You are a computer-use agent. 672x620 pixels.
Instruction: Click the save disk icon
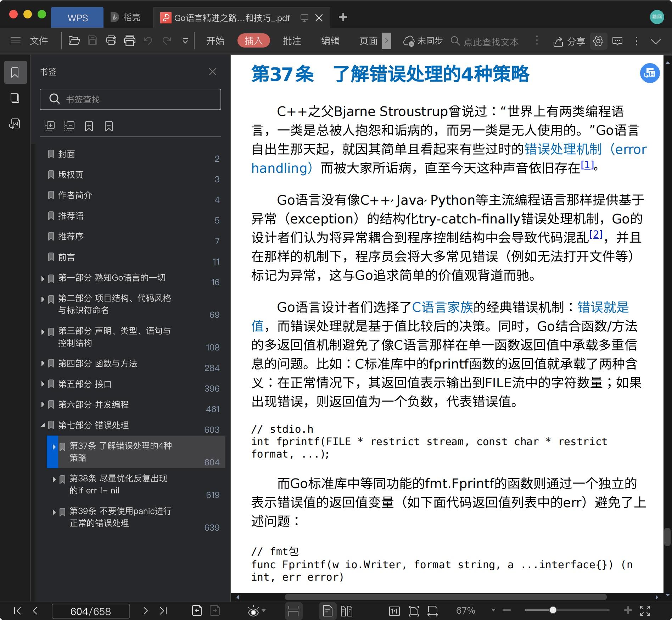pyautogui.click(x=93, y=41)
